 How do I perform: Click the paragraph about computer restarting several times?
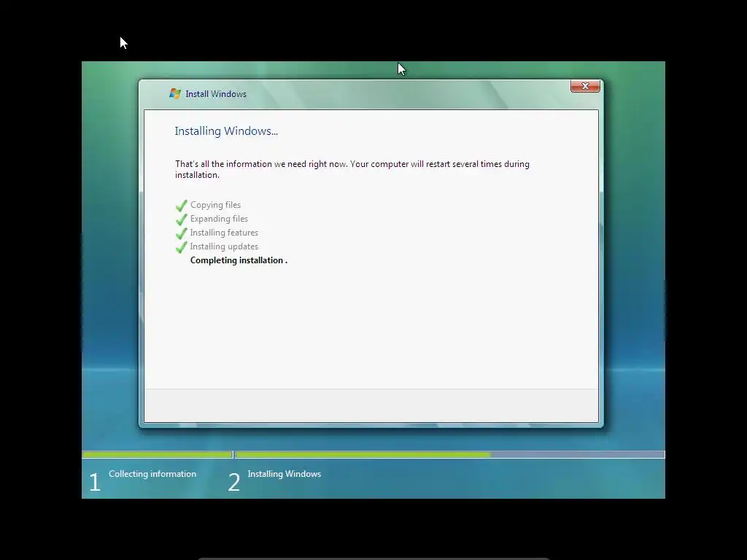coord(352,169)
